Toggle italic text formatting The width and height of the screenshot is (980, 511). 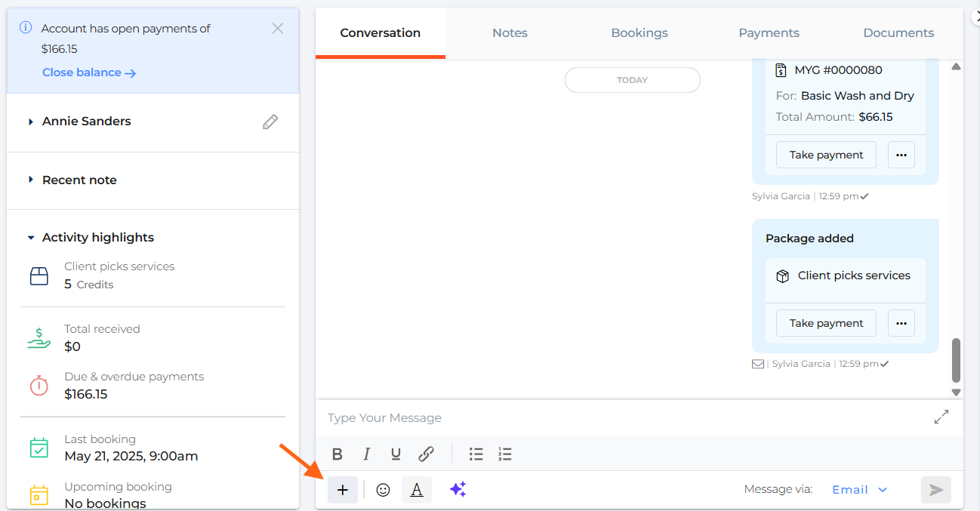point(366,454)
